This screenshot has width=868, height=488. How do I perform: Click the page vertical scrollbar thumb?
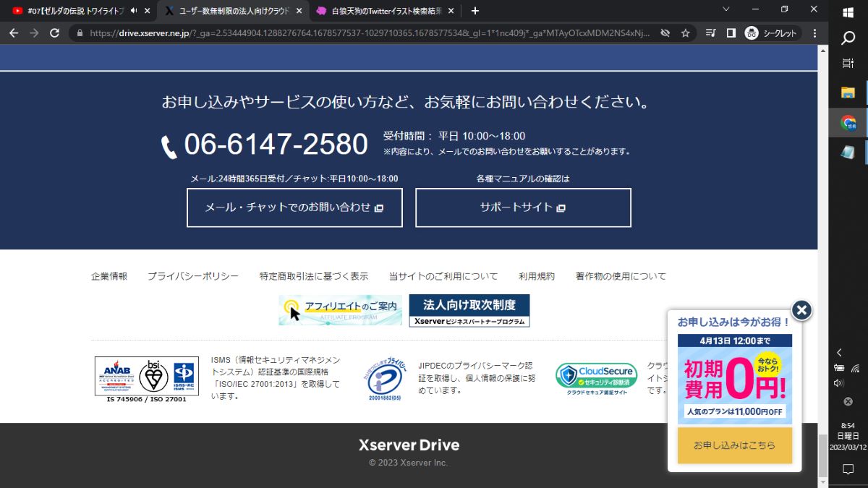tap(823, 455)
